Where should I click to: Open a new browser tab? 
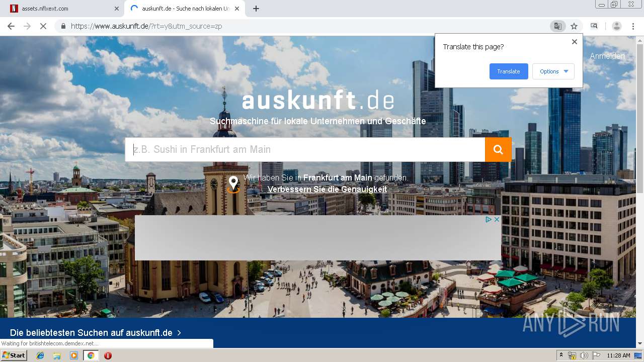[x=256, y=9]
